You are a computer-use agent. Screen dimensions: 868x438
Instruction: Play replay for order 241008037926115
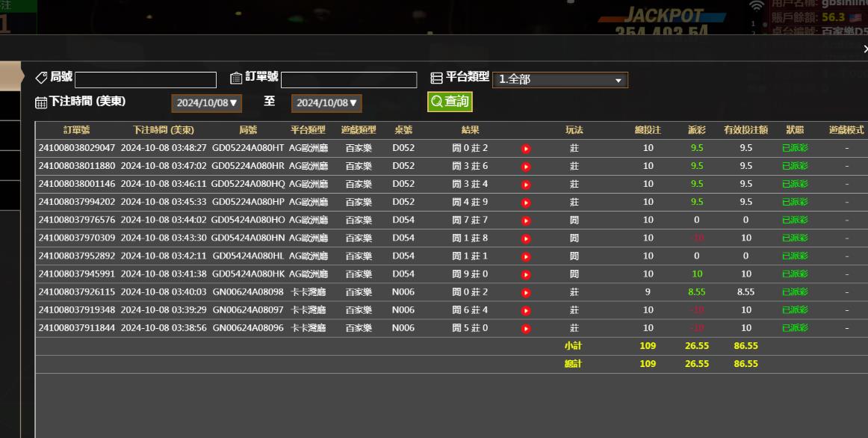[x=526, y=292]
